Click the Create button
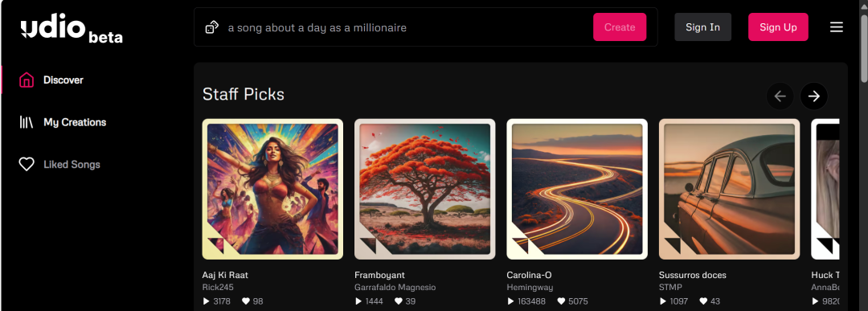 pyautogui.click(x=620, y=27)
